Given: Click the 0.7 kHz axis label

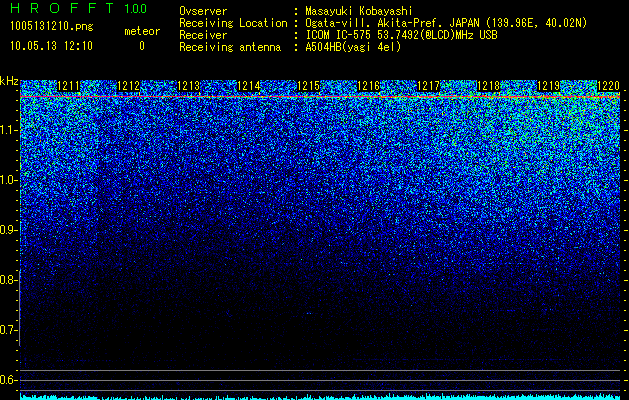Looking at the screenshot, I should (x=8, y=330).
